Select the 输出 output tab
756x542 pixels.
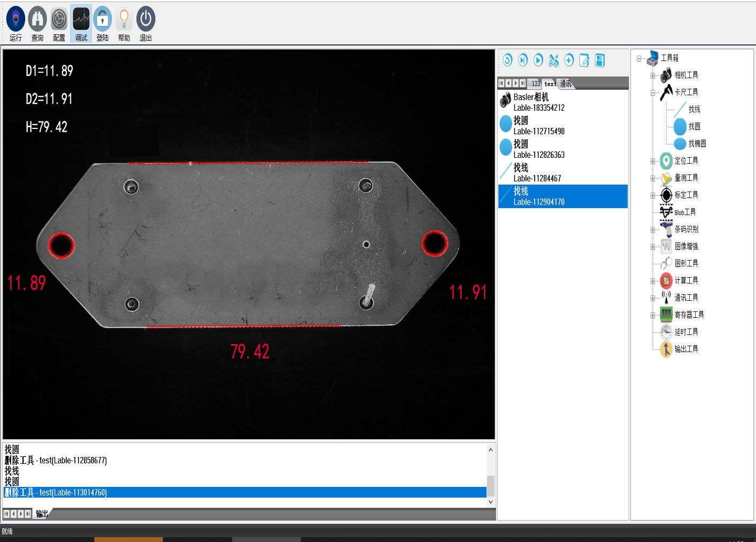click(42, 514)
